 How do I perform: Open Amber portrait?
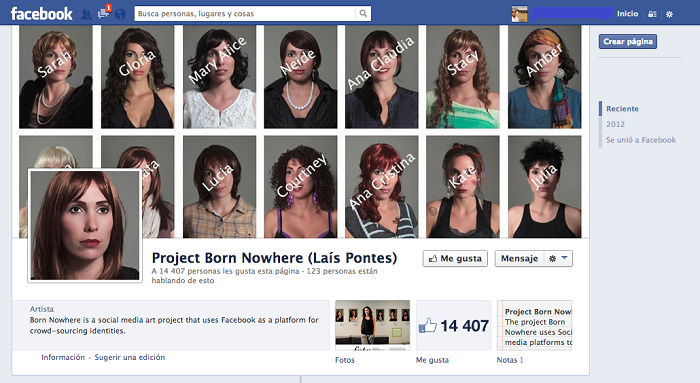(x=545, y=77)
